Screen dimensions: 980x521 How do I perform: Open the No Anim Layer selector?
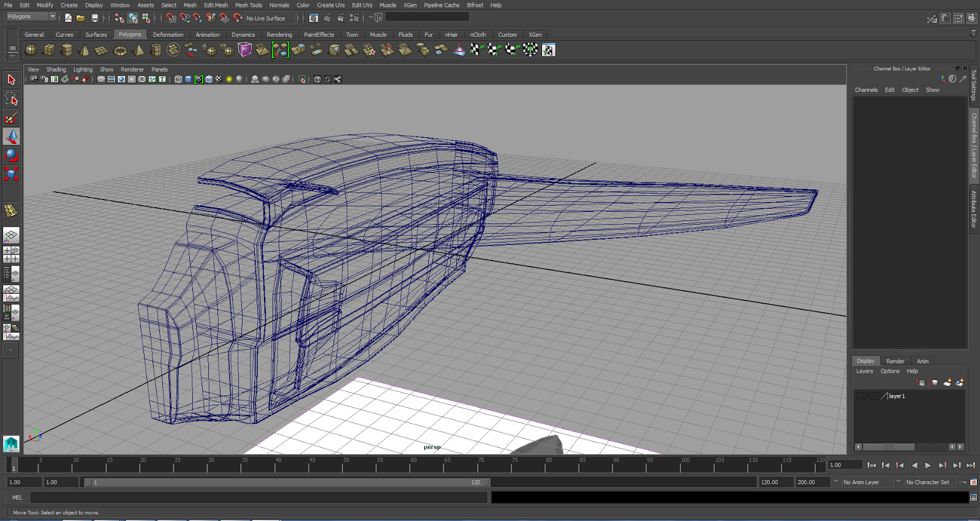pos(867,482)
